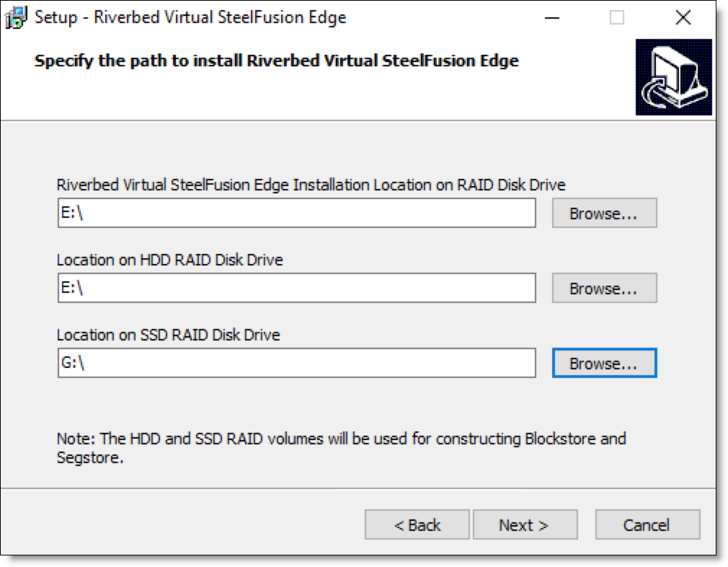Browse for SSD RAID Disk Drive location
Screen dimensions: 728x567
(604, 363)
